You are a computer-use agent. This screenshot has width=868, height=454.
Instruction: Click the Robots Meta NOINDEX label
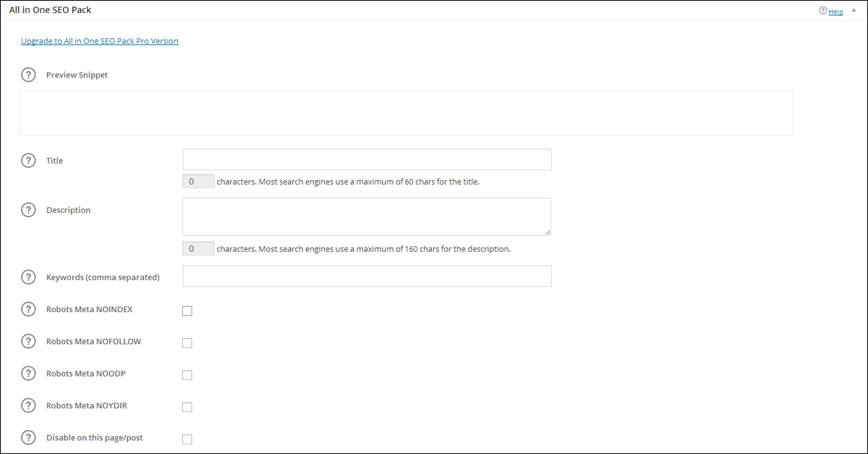tap(89, 309)
